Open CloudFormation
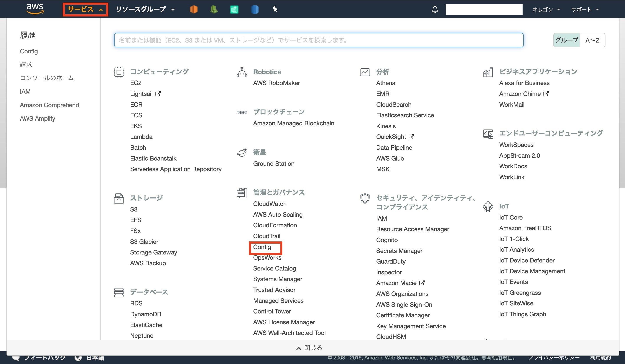This screenshot has height=364, width=625. [275, 225]
